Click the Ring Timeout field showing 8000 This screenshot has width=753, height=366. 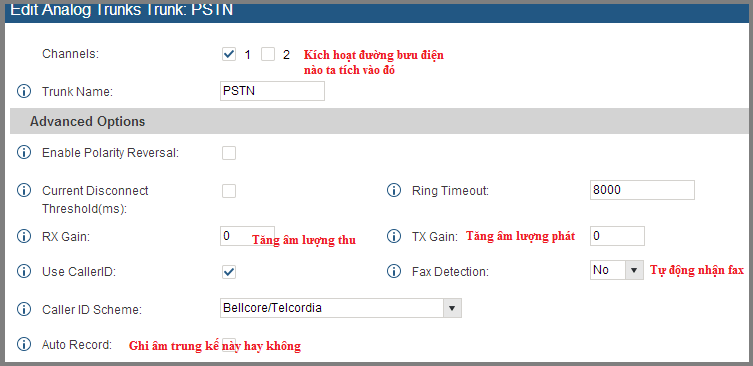[643, 190]
